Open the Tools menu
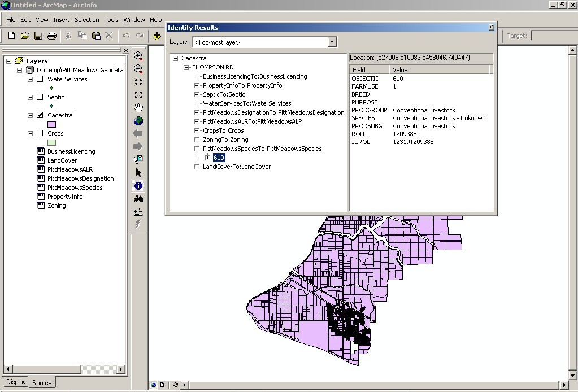The image size is (578, 392). [x=111, y=20]
